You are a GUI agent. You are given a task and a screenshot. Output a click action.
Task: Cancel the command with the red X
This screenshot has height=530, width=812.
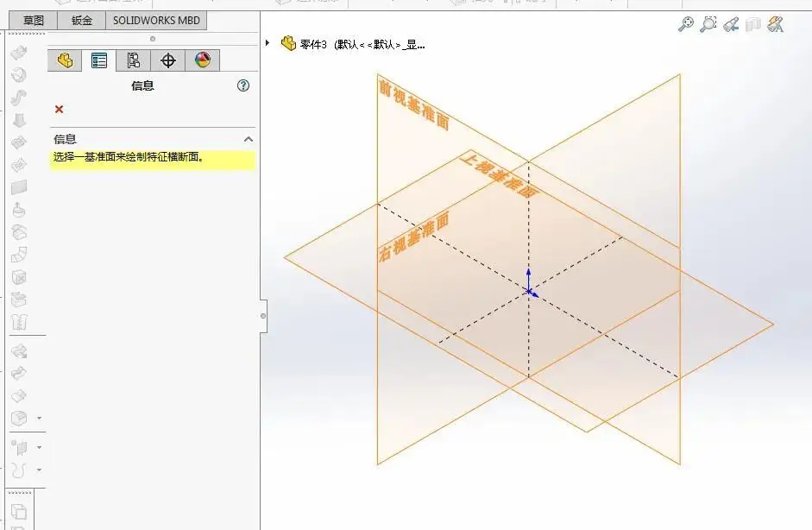(x=58, y=110)
